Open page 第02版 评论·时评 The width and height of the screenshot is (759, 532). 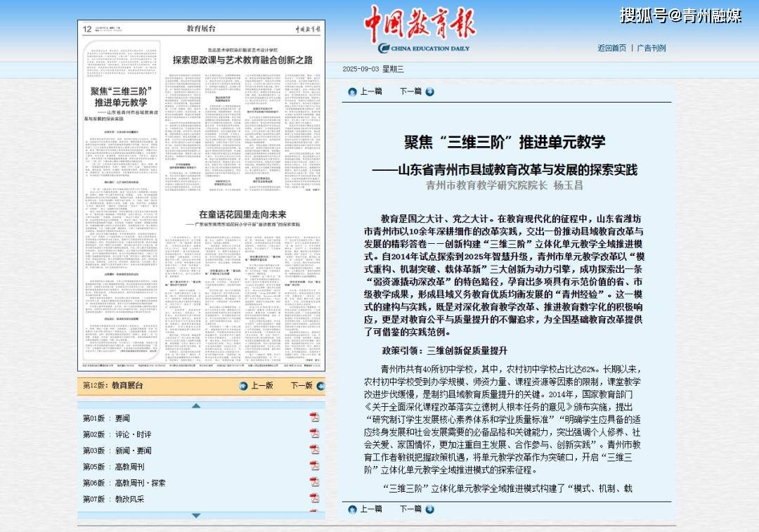click(117, 434)
